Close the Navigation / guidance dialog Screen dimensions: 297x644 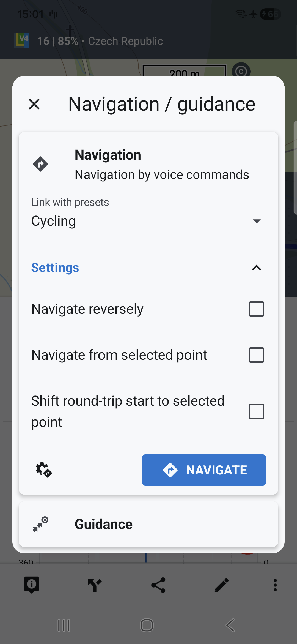[x=34, y=104]
